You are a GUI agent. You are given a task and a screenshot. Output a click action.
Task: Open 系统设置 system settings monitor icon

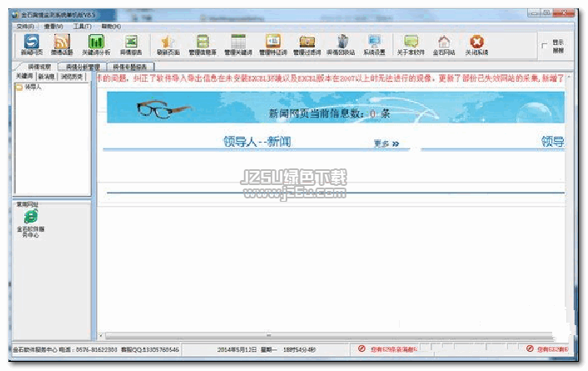374,44
